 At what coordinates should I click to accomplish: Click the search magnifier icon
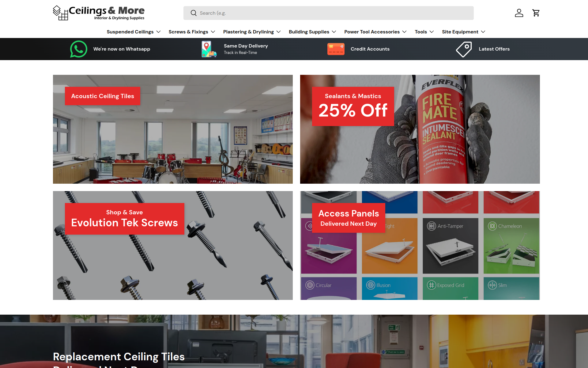coord(194,13)
